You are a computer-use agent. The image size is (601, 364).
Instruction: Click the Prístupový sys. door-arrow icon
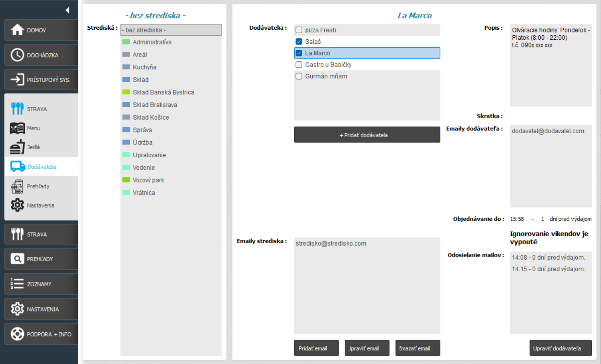(x=17, y=79)
